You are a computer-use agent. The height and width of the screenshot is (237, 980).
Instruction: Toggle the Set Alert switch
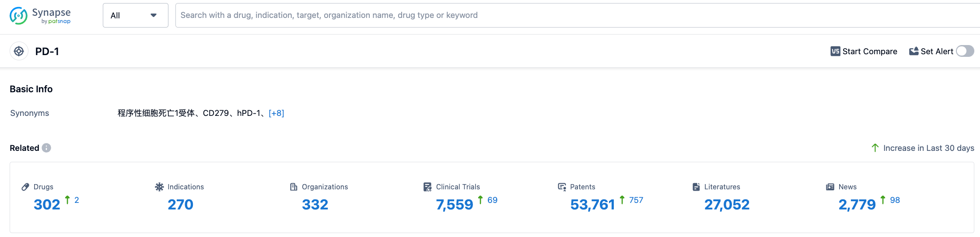pyautogui.click(x=965, y=52)
